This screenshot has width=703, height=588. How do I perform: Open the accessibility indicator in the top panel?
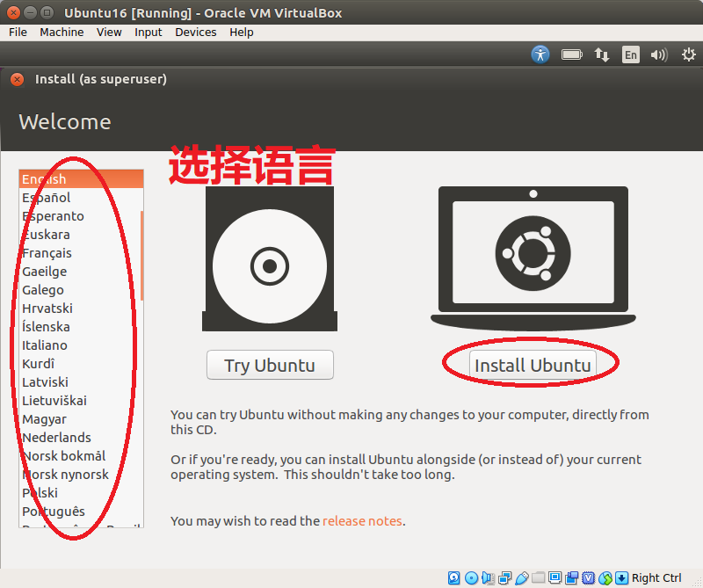[540, 54]
